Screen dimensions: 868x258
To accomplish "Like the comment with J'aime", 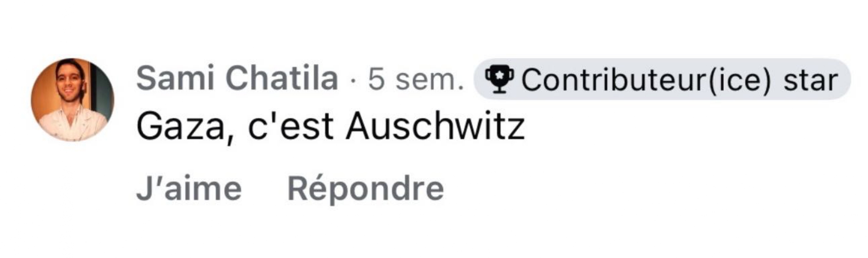I will (x=189, y=189).
